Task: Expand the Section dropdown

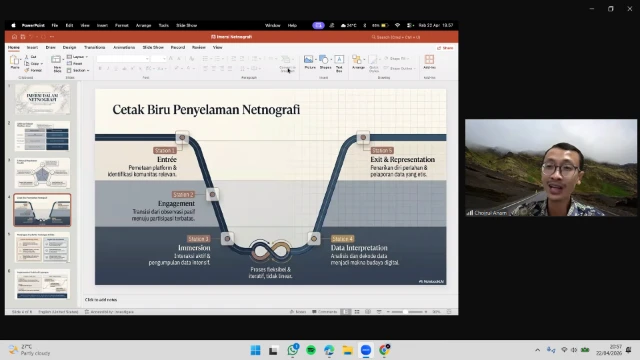Action: point(78,71)
